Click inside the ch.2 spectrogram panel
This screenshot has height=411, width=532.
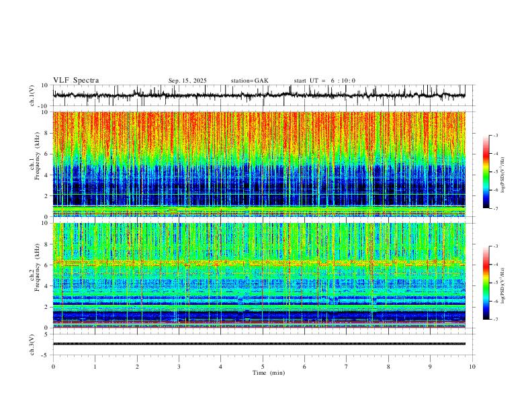click(x=259, y=275)
